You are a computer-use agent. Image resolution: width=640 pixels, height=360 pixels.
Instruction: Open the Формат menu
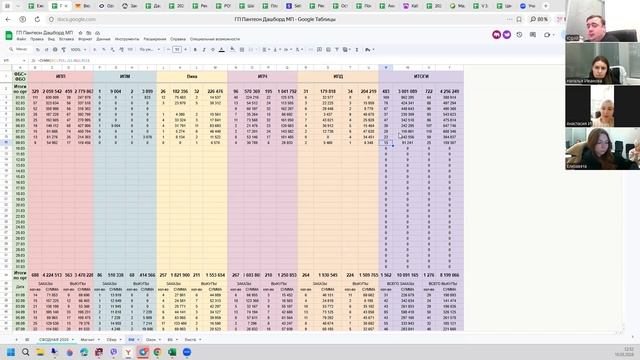tap(85, 39)
